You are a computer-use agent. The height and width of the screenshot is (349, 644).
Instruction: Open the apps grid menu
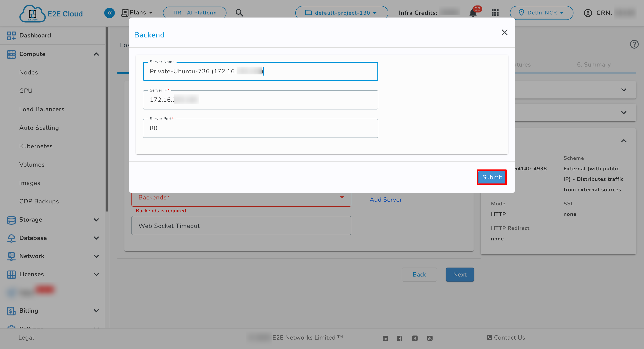(495, 13)
